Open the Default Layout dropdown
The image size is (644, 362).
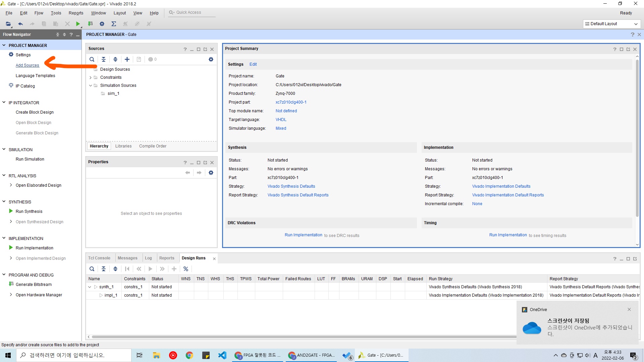pyautogui.click(x=612, y=24)
